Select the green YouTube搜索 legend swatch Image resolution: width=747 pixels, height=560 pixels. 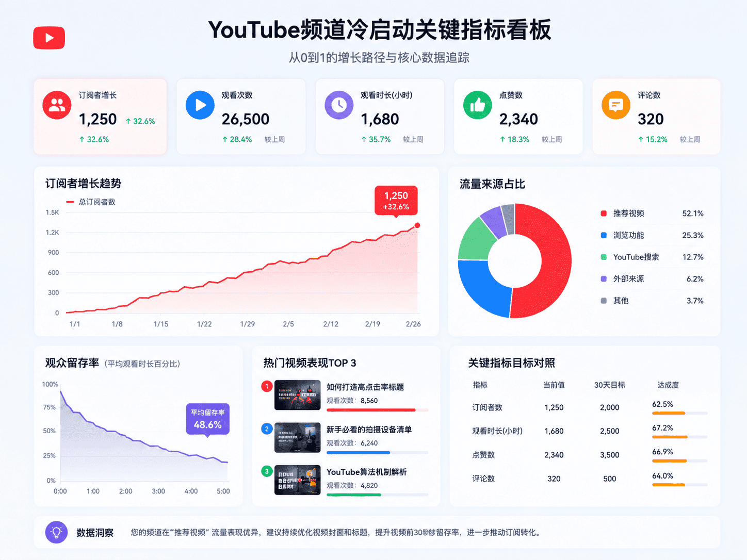tap(604, 257)
